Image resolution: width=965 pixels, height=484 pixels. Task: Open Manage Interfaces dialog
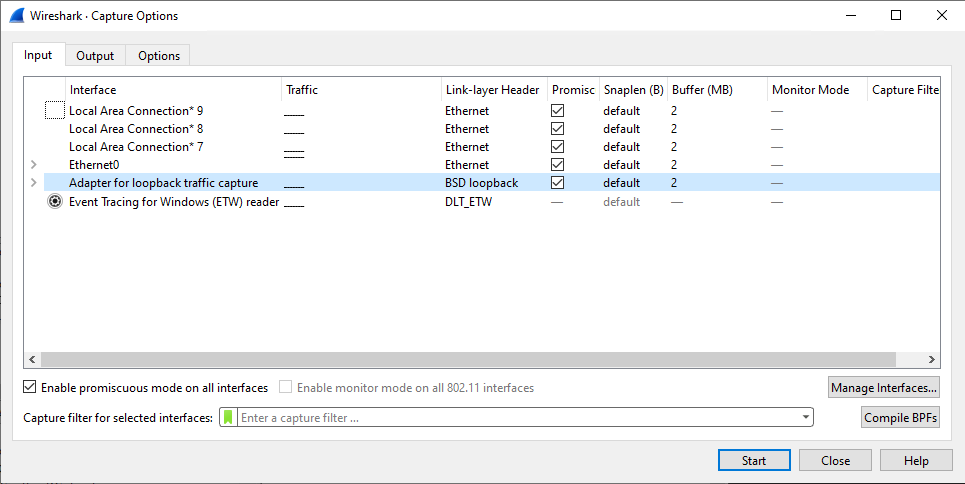(x=884, y=387)
